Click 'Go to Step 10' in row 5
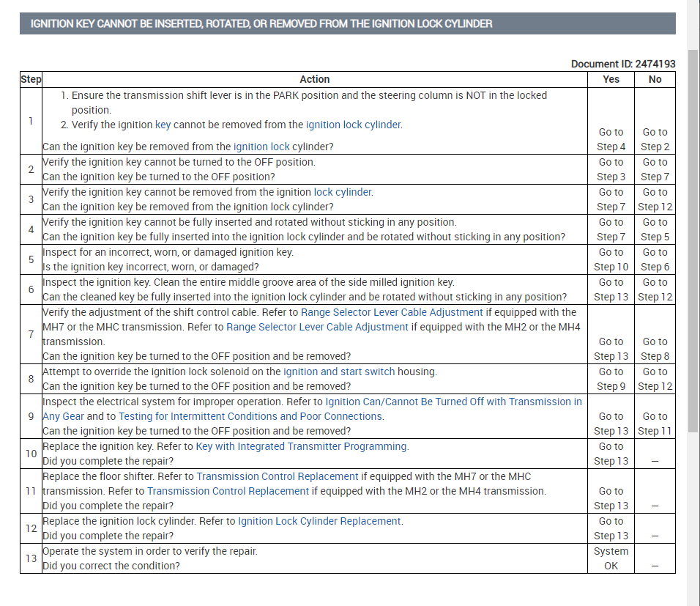 pyautogui.click(x=611, y=259)
